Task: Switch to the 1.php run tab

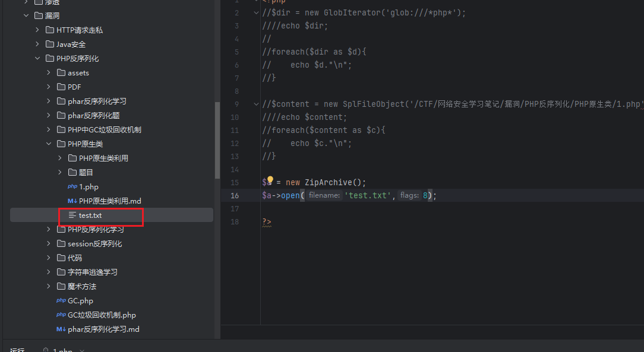Action: tap(62, 350)
